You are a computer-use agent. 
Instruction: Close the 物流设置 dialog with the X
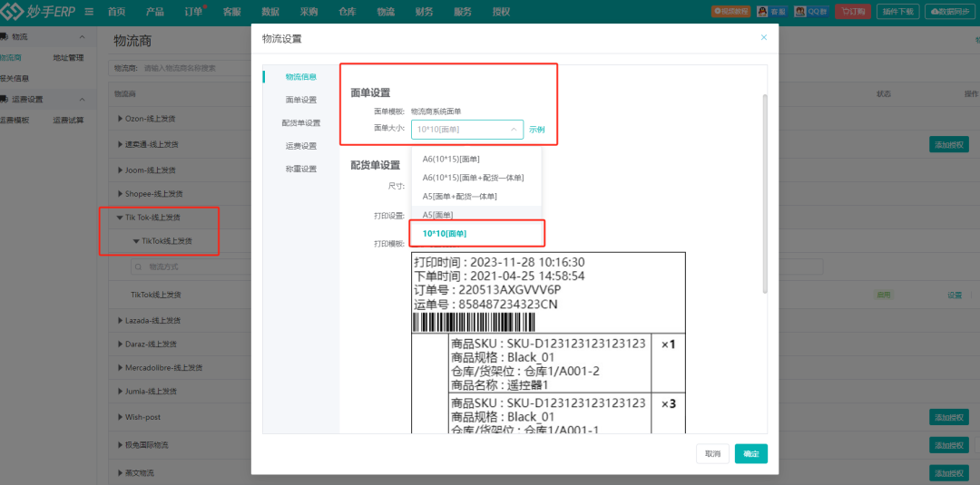pos(764,37)
